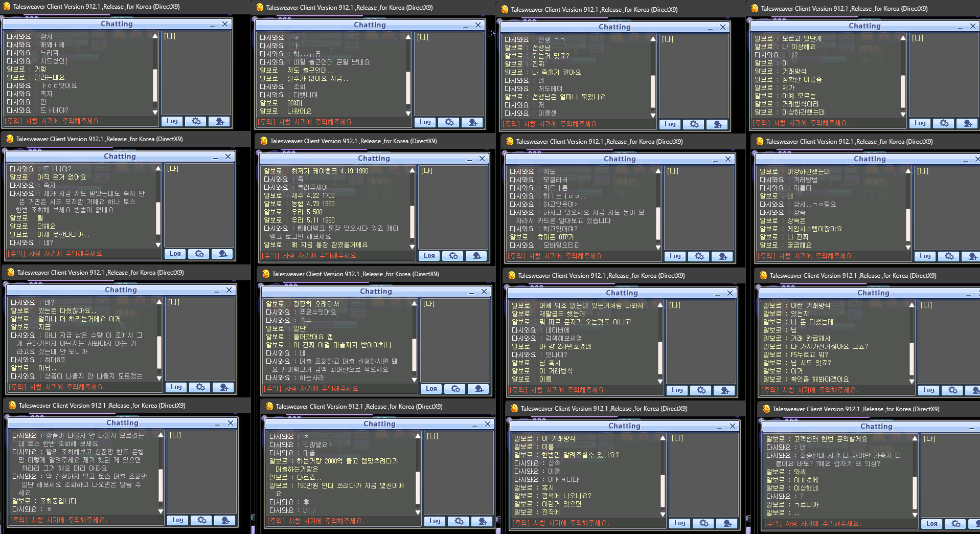
Task: Open settings gear in chat containing '검색해보세영'
Action: coord(701,390)
